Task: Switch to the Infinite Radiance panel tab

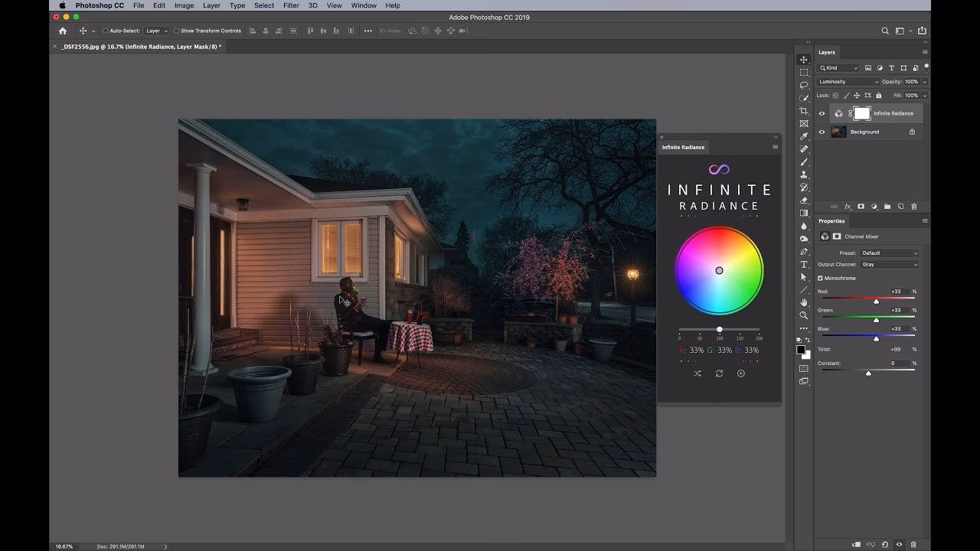Action: pos(683,147)
